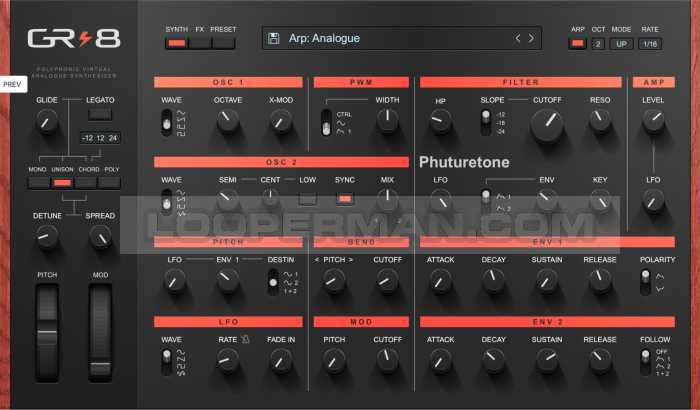Select POLY voice mode button
This screenshot has height=410, width=700.
[x=112, y=183]
